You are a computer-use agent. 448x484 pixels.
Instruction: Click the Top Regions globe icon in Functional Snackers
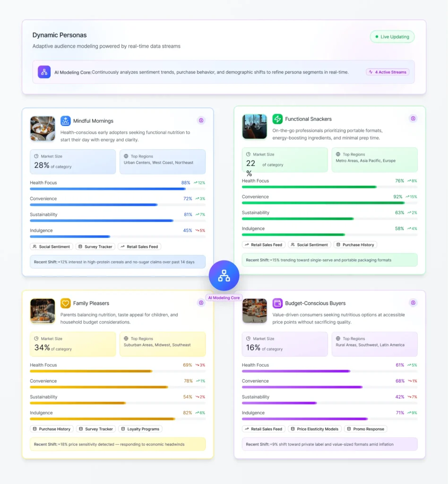(x=338, y=155)
